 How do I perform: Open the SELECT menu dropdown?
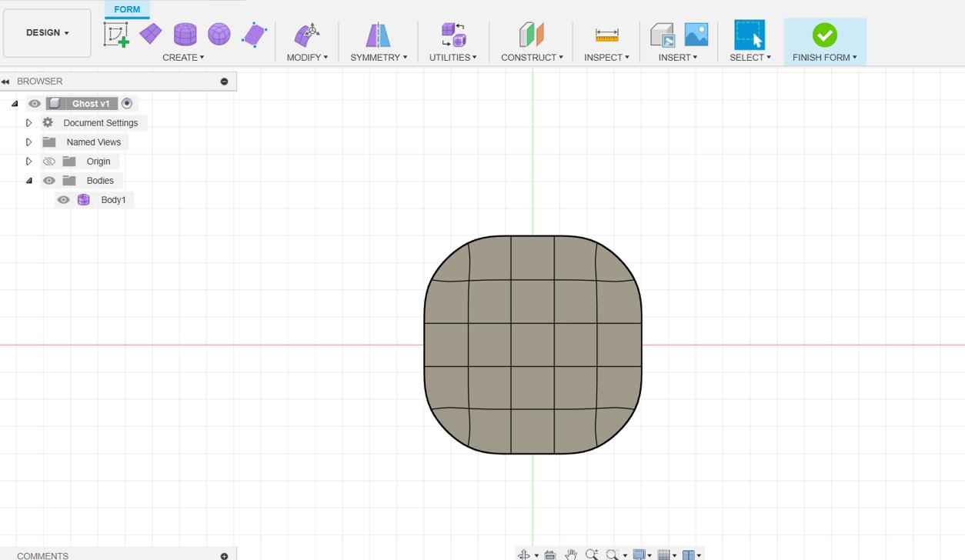[x=750, y=58]
